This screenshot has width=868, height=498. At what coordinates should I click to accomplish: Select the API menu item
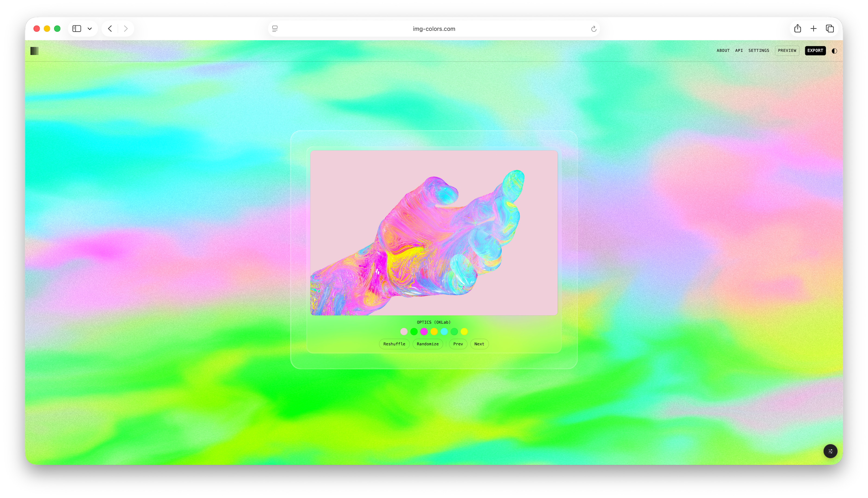(x=739, y=50)
